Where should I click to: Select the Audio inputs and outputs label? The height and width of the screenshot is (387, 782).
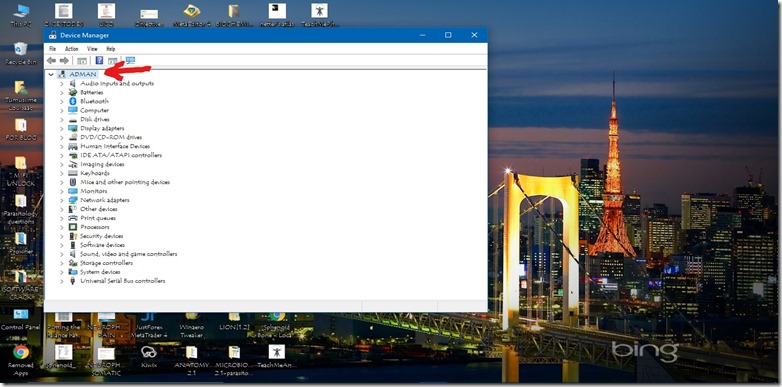(117, 83)
